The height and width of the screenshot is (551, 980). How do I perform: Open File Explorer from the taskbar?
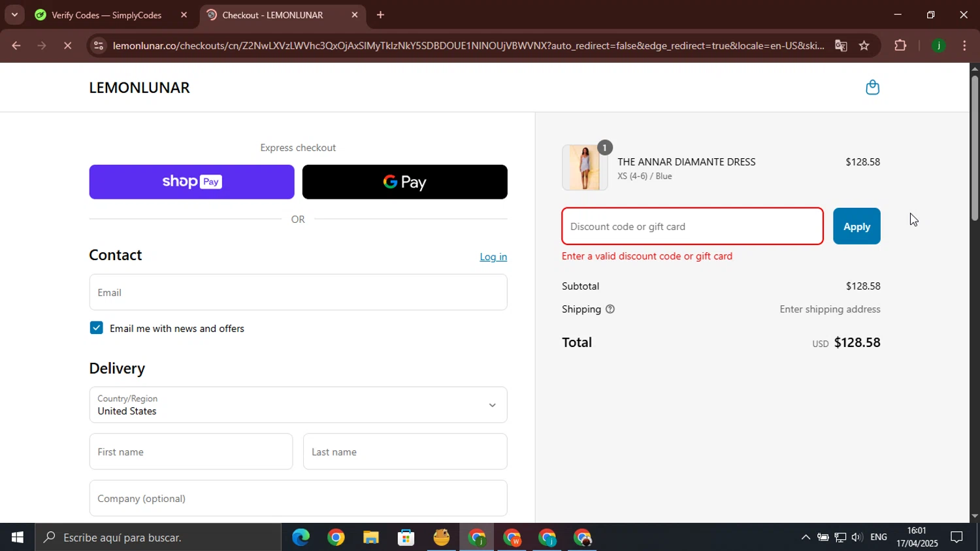point(371,537)
